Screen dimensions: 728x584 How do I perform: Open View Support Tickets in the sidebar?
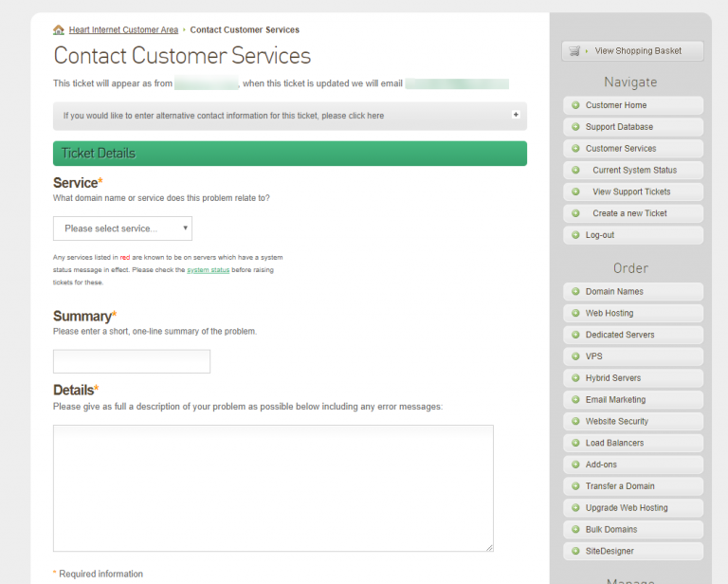point(631,192)
